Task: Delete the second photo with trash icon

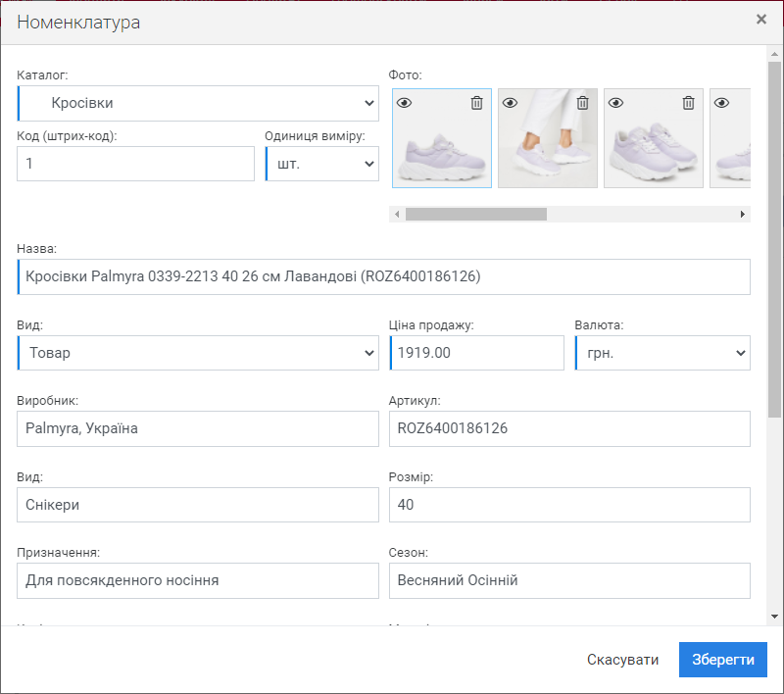Action: (x=582, y=103)
